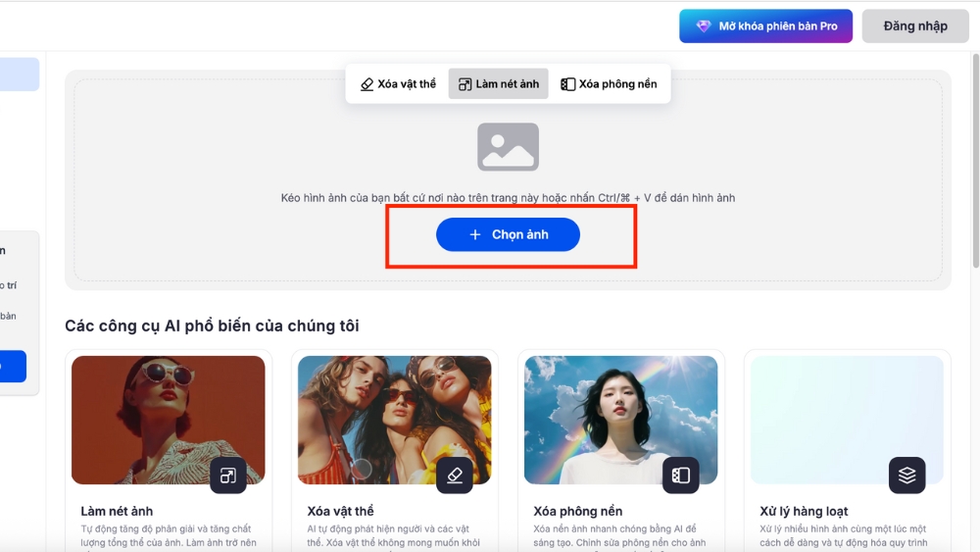Open the Xóa phông nền card thumbnail
The height and width of the screenshot is (552, 980).
pyautogui.click(x=620, y=420)
